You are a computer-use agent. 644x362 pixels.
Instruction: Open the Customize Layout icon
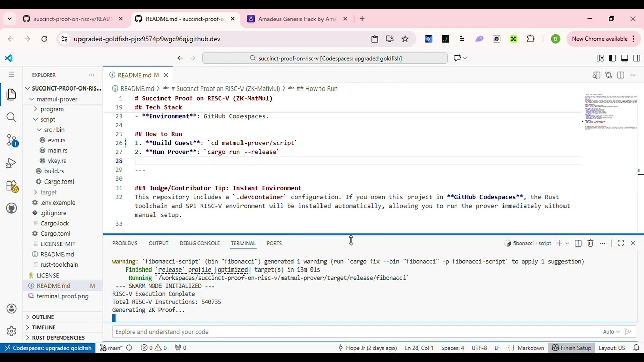(x=600, y=58)
